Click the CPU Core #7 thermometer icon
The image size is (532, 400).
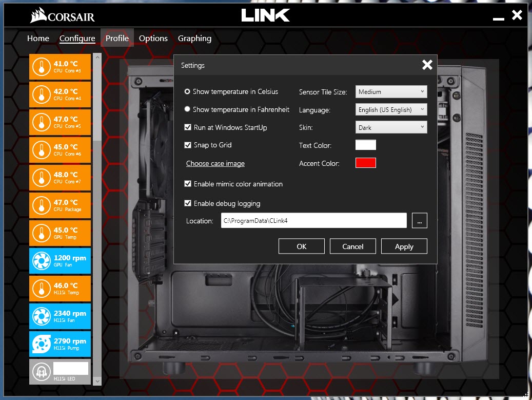coord(42,178)
